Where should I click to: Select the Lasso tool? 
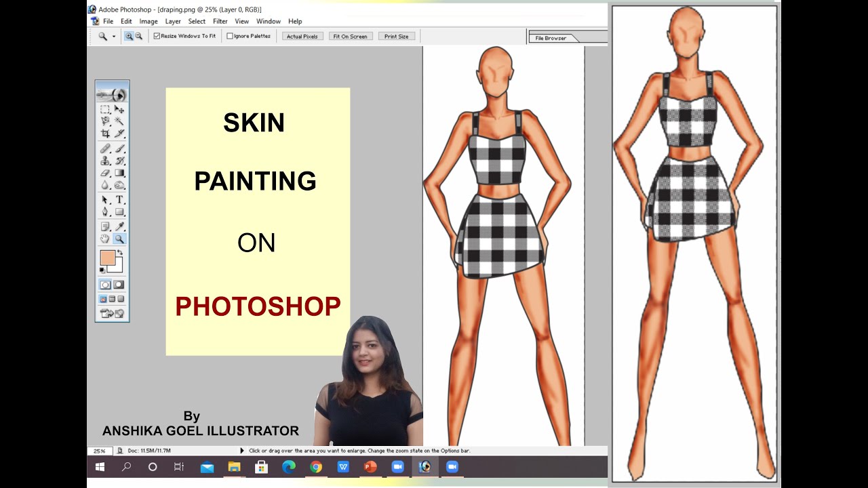105,121
